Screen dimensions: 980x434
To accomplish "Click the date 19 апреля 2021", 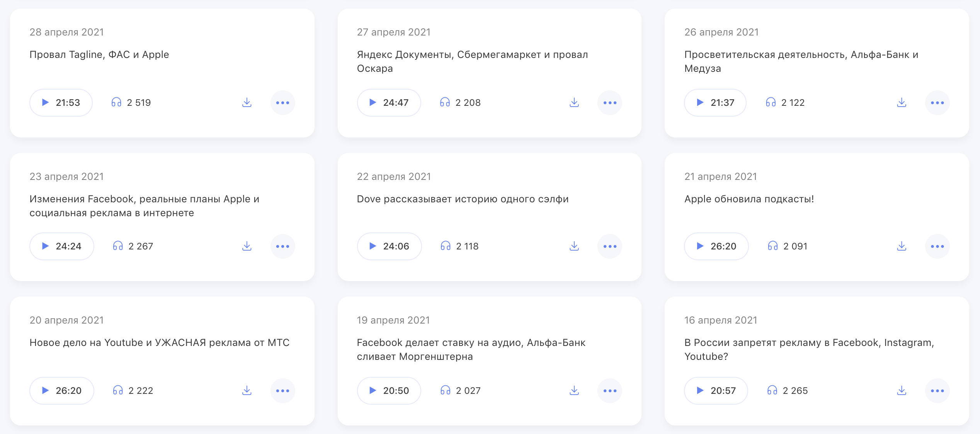I will [x=393, y=320].
